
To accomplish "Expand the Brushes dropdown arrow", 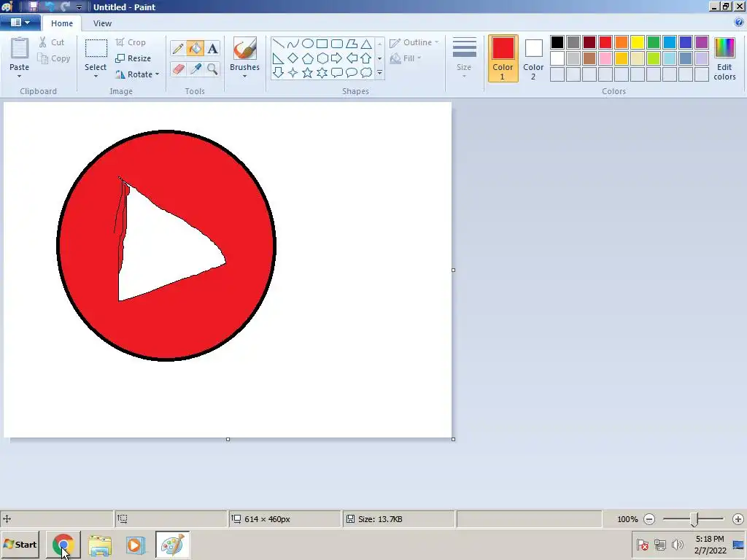I will pyautogui.click(x=244, y=76).
